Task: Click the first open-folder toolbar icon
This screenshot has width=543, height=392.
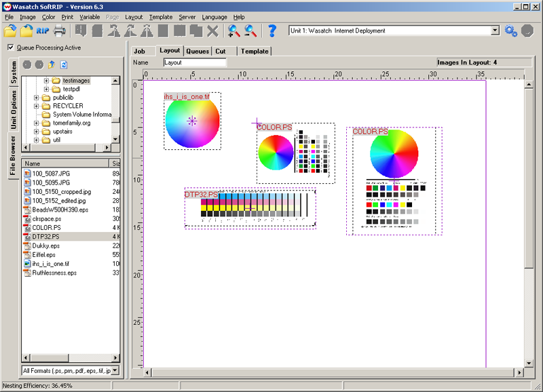Action: pos(10,31)
